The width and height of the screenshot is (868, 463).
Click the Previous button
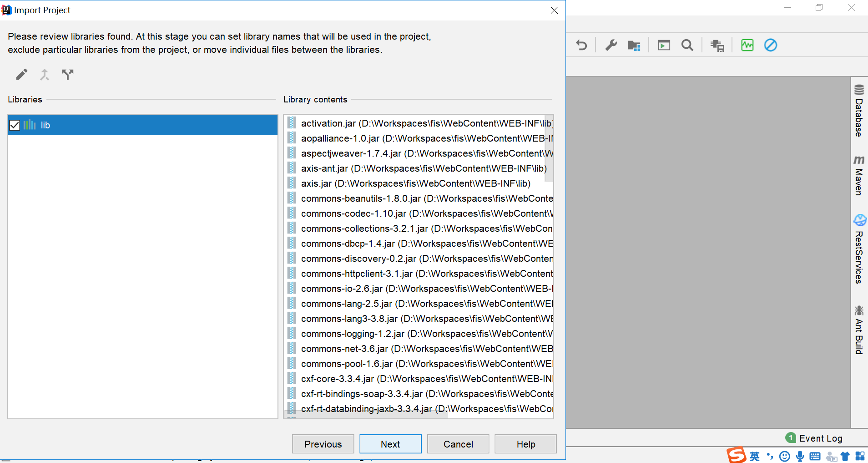(323, 444)
